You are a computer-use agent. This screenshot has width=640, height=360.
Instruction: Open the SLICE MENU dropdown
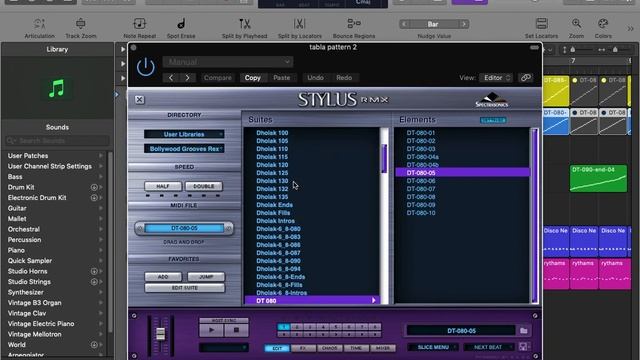point(433,347)
